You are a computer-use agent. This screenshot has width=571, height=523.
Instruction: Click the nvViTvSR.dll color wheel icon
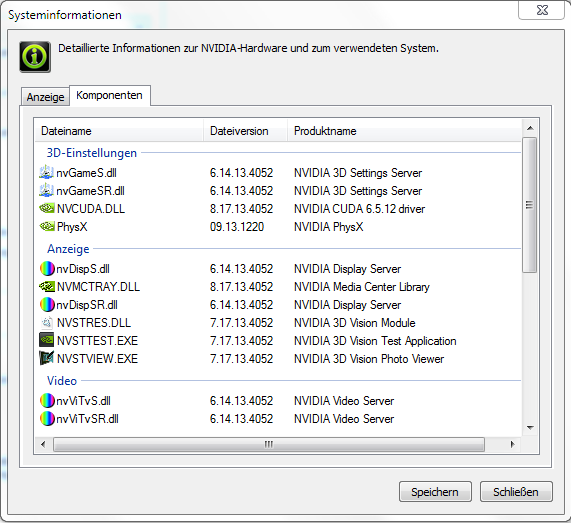pyautogui.click(x=47, y=418)
